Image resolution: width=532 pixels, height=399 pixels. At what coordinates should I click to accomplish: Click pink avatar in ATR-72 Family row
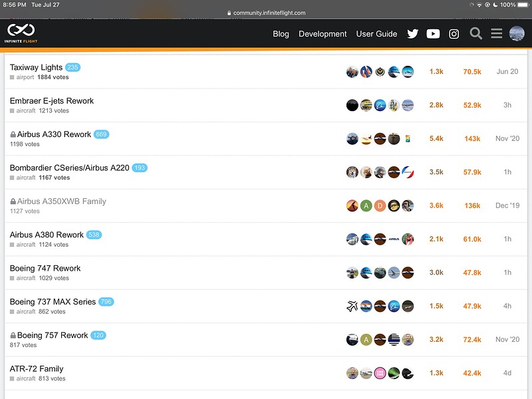point(380,373)
